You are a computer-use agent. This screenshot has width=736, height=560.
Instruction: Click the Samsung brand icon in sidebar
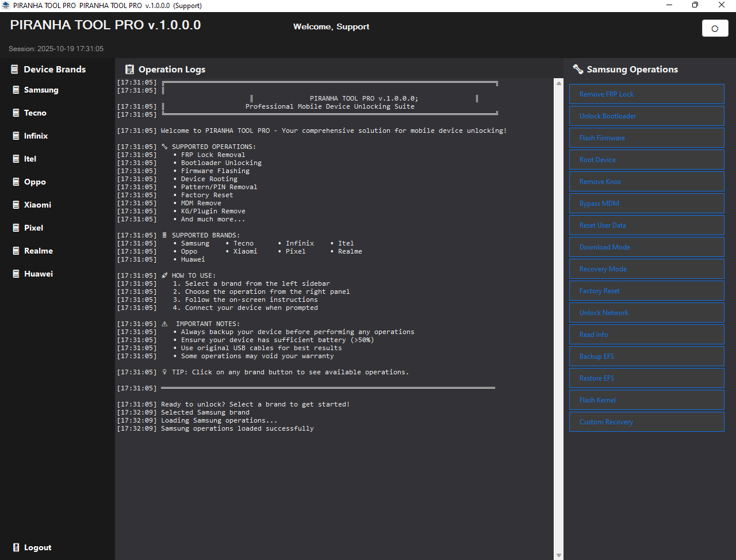point(16,90)
